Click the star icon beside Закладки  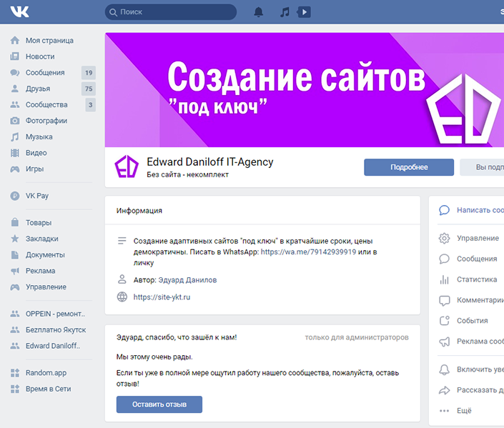[15, 239]
